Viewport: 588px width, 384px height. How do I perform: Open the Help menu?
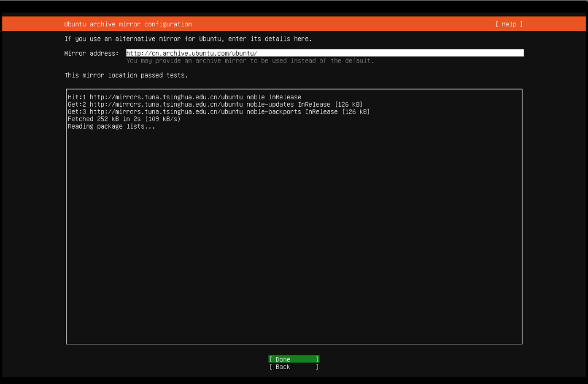[509, 24]
